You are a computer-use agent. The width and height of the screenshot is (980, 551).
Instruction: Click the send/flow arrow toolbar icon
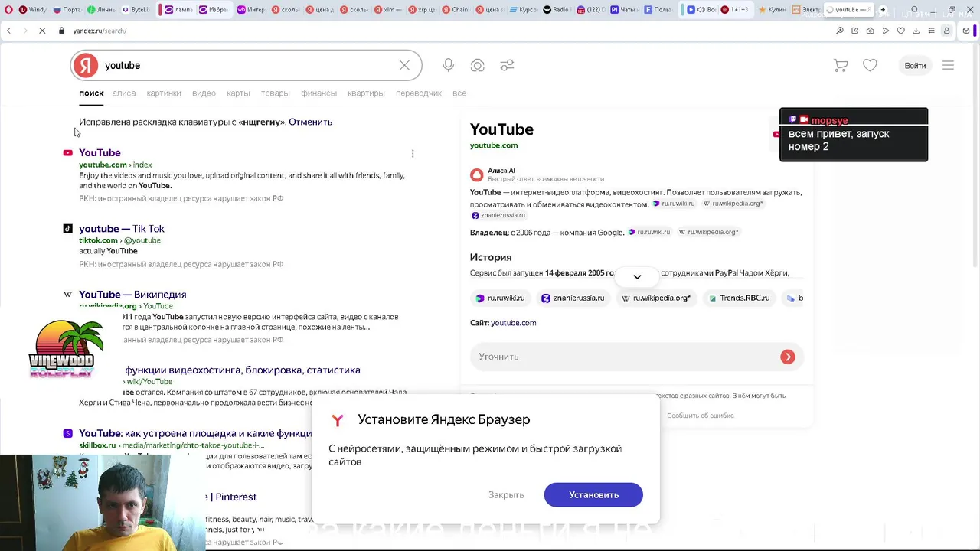coord(886,31)
